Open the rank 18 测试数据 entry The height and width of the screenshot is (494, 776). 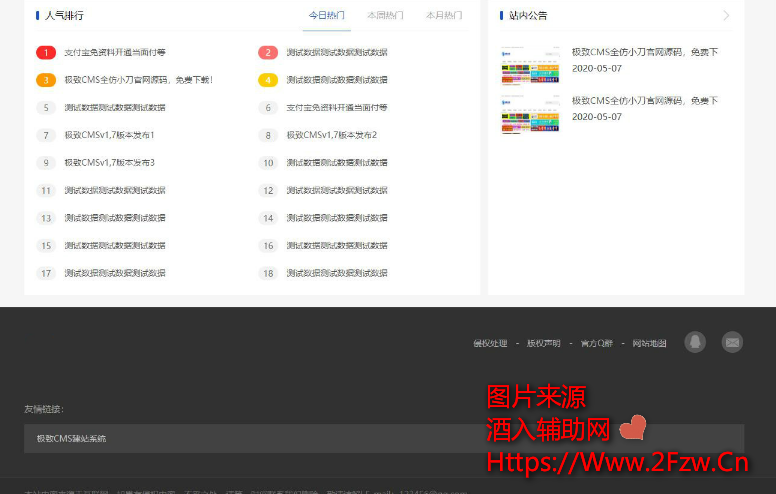point(337,273)
